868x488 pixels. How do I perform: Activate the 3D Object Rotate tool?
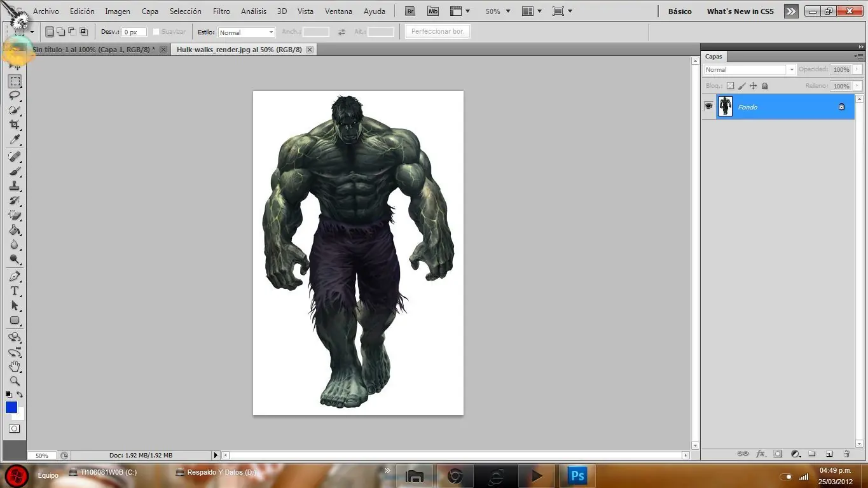pos(15,337)
